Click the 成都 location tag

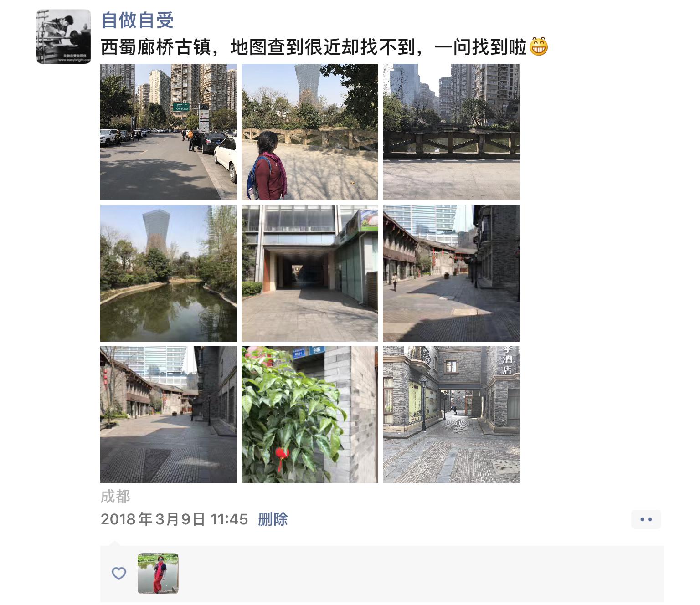115,497
